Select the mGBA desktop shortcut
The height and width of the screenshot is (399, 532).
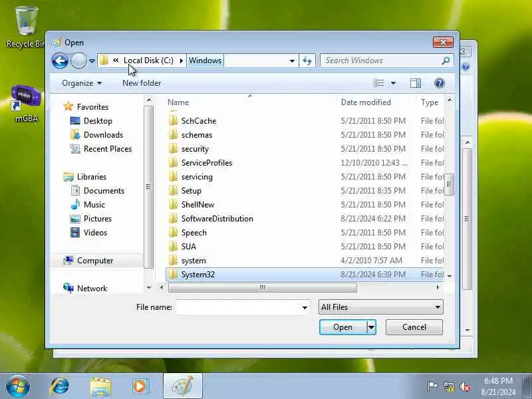pyautogui.click(x=26, y=104)
